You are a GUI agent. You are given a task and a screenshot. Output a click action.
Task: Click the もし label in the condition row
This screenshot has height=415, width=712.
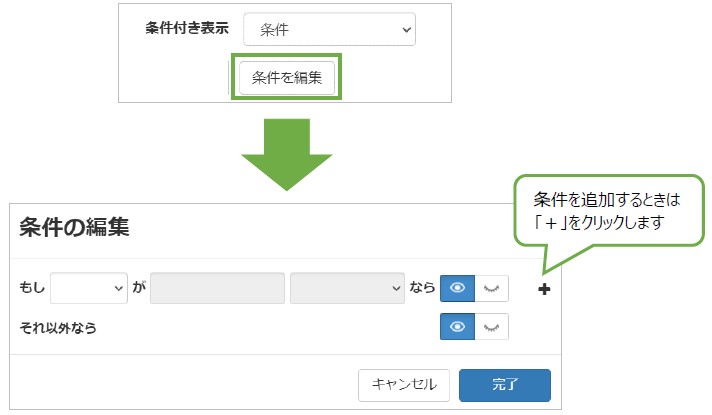point(32,287)
